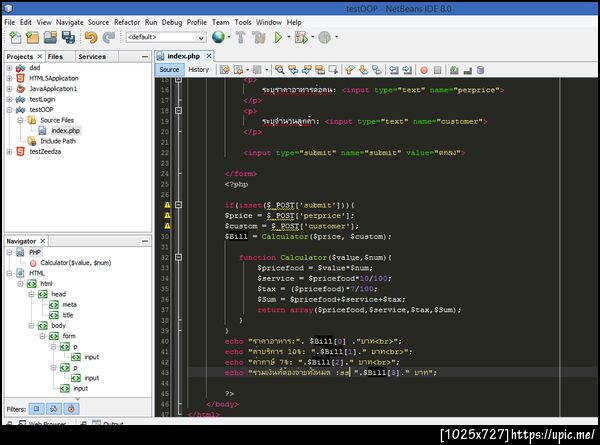This screenshot has height=445, width=600.
Task: Run the project with green play icon
Action: pyautogui.click(x=278, y=37)
